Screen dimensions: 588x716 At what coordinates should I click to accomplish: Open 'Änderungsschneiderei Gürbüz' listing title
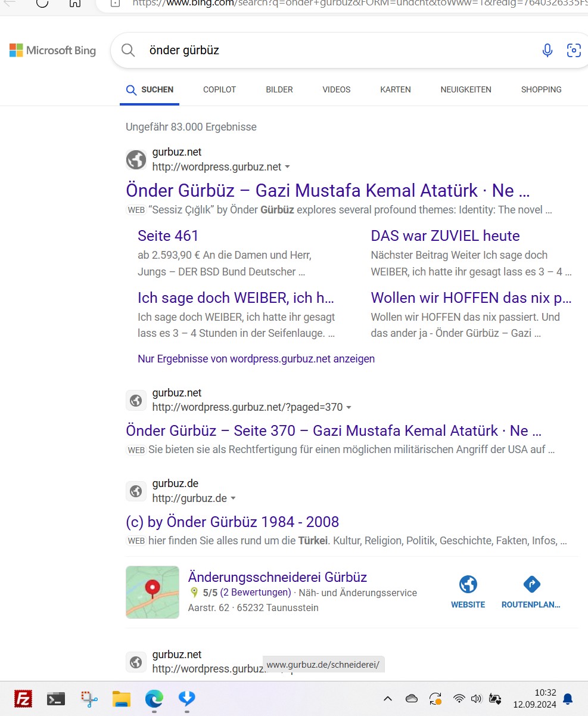tap(278, 577)
